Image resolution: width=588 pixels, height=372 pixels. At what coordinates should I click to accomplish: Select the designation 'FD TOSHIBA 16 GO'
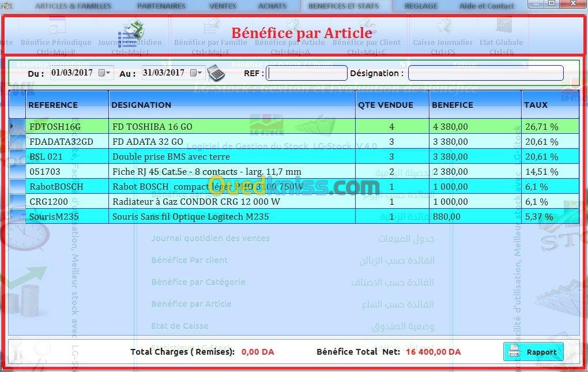click(232, 126)
